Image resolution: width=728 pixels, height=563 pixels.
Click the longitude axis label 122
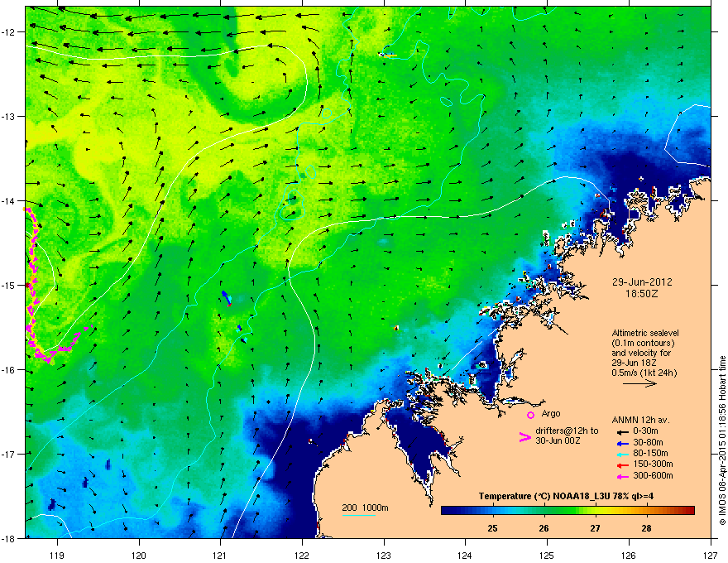point(302,555)
